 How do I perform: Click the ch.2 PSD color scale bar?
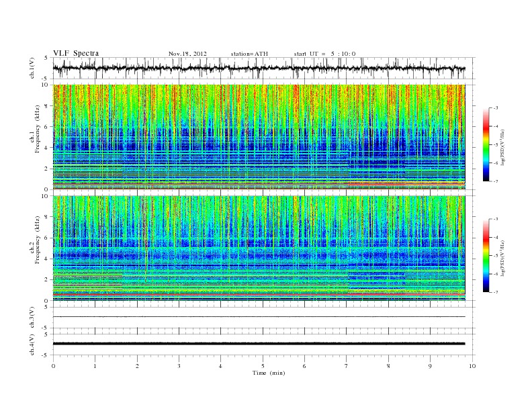[x=486, y=256]
